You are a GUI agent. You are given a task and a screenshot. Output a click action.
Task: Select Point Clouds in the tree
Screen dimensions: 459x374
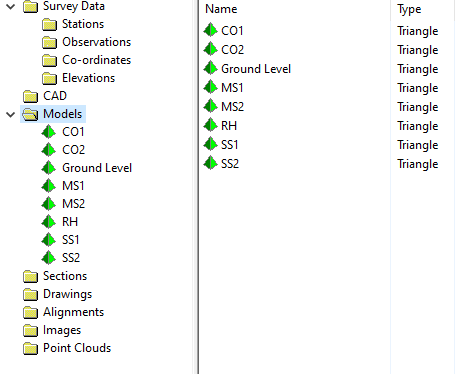click(x=77, y=348)
